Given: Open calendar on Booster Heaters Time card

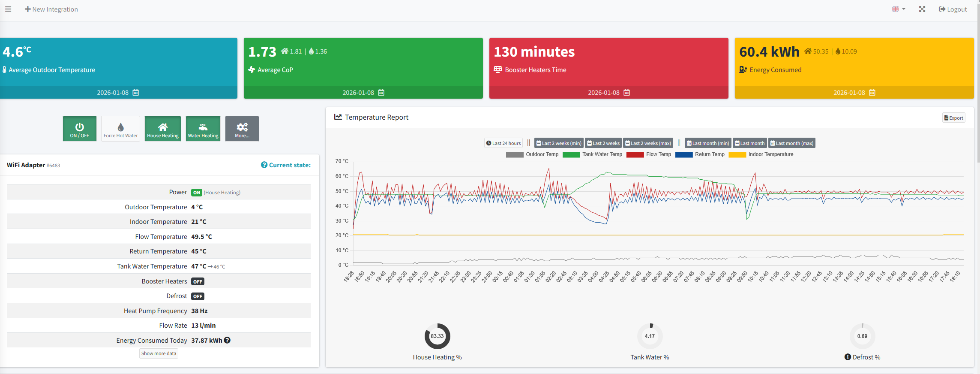Looking at the screenshot, I should (626, 93).
